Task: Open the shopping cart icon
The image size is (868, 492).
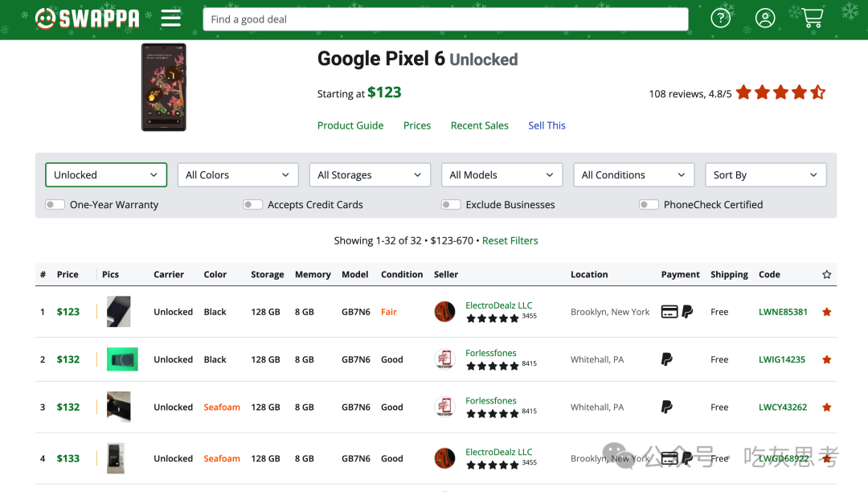Action: [812, 18]
